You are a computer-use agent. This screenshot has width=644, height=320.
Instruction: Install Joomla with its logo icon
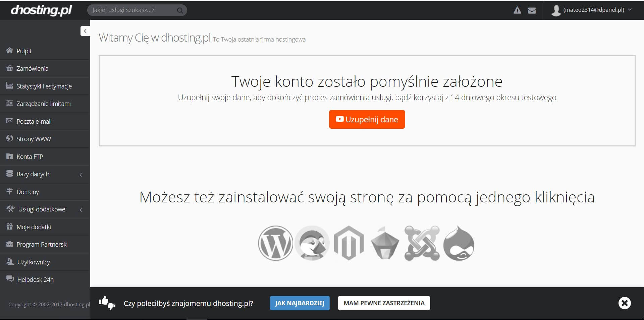tap(422, 243)
